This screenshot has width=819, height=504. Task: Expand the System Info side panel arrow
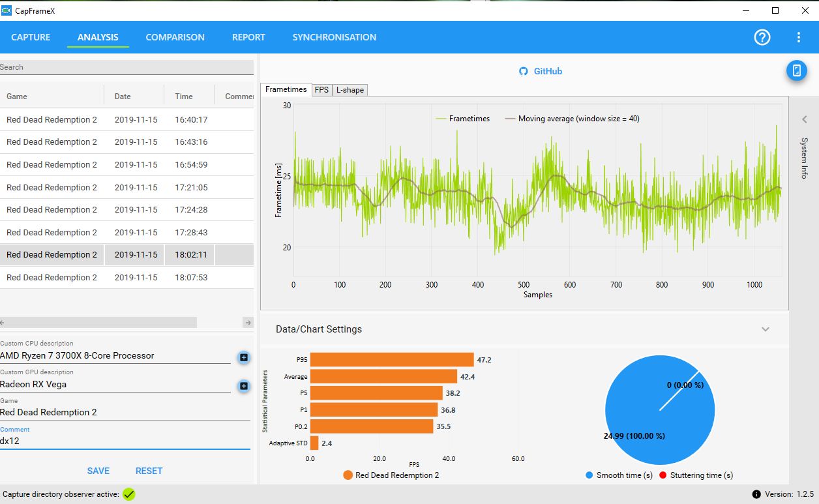click(x=805, y=119)
